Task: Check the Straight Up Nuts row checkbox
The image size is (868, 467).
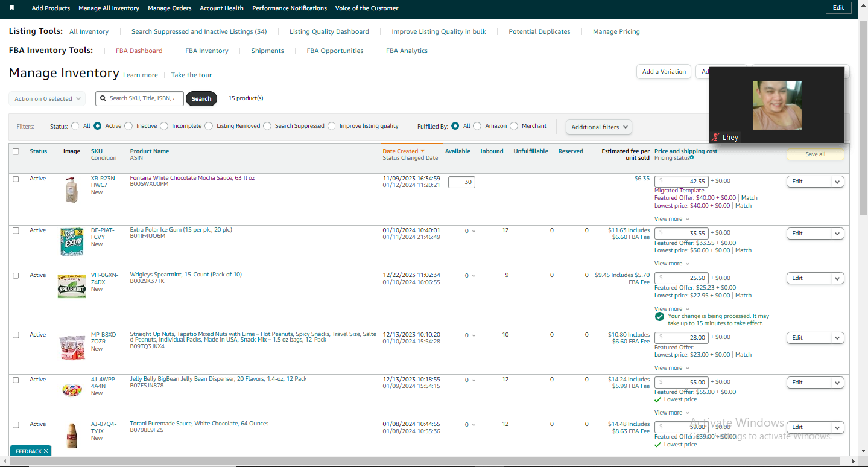Action: [x=16, y=335]
